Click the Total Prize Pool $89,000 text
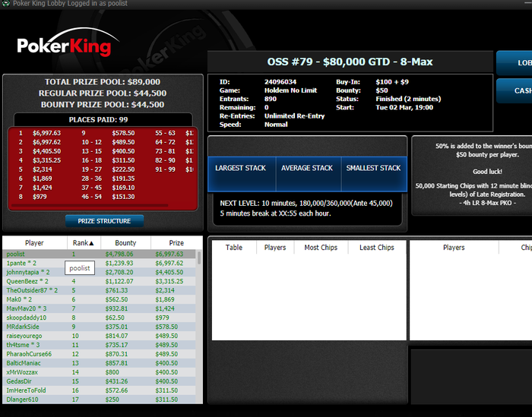532x417 pixels. pyautogui.click(x=103, y=82)
